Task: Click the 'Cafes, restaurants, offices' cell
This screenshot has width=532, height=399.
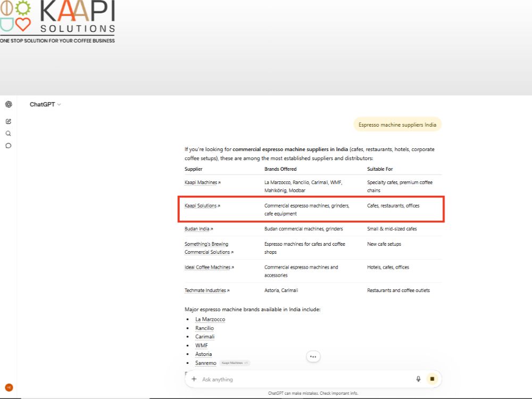Action: coord(393,205)
